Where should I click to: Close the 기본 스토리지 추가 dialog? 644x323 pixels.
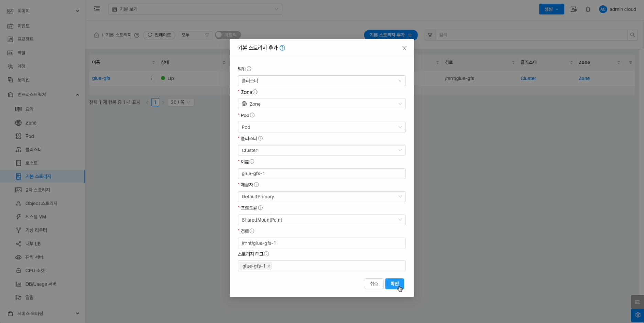[x=404, y=48]
